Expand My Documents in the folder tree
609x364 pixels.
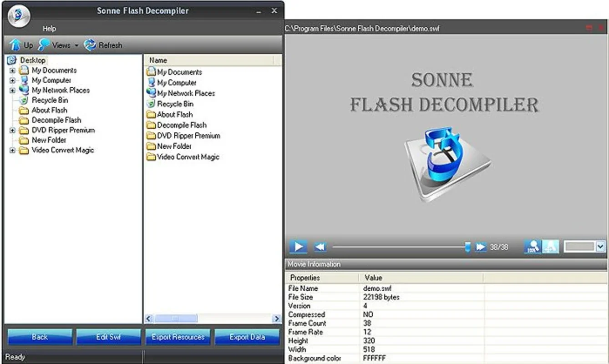13,71
